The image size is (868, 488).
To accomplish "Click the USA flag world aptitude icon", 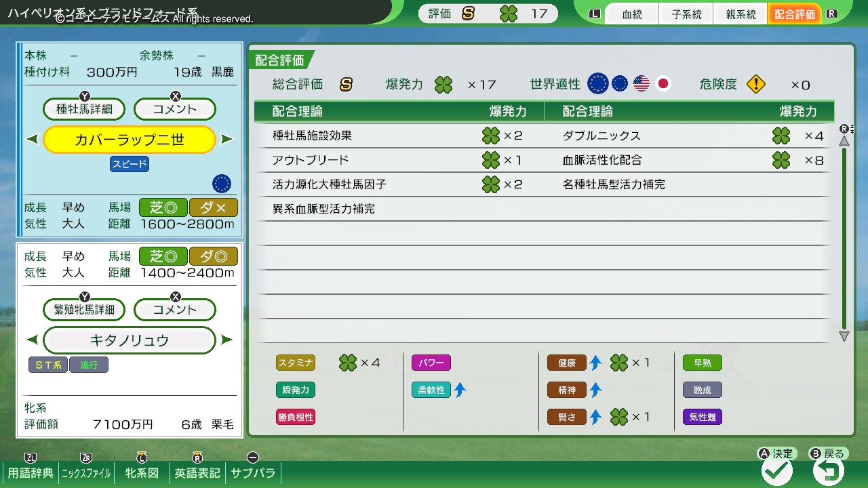I will pyautogui.click(x=641, y=84).
